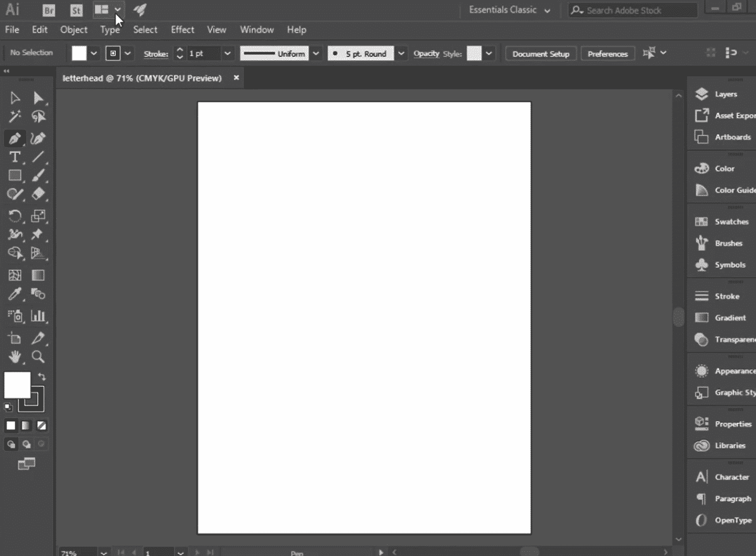This screenshot has height=556, width=756.
Task: Open the Essentials Classic workspace switcher
Action: 509,10
